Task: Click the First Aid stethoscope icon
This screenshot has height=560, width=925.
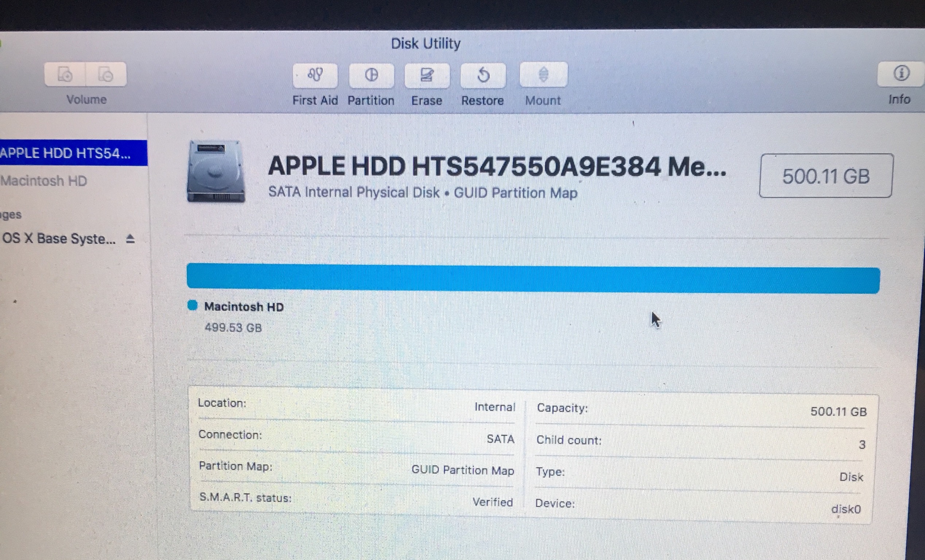Action: [x=315, y=75]
